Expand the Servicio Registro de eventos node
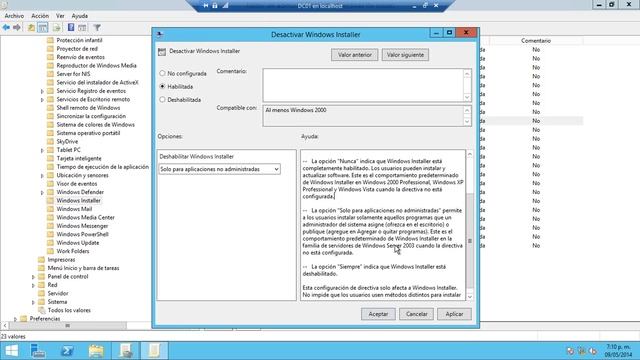 click(42, 91)
